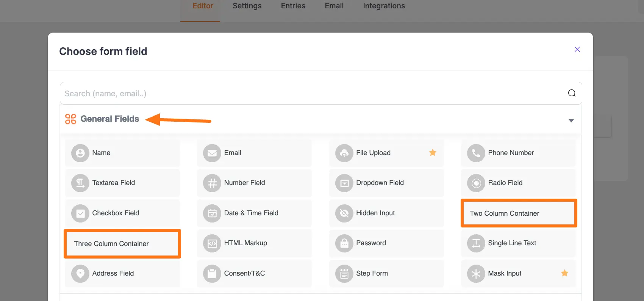Add a Dropdown Field to the form
Image resolution: width=644 pixels, height=301 pixels.
(x=380, y=183)
